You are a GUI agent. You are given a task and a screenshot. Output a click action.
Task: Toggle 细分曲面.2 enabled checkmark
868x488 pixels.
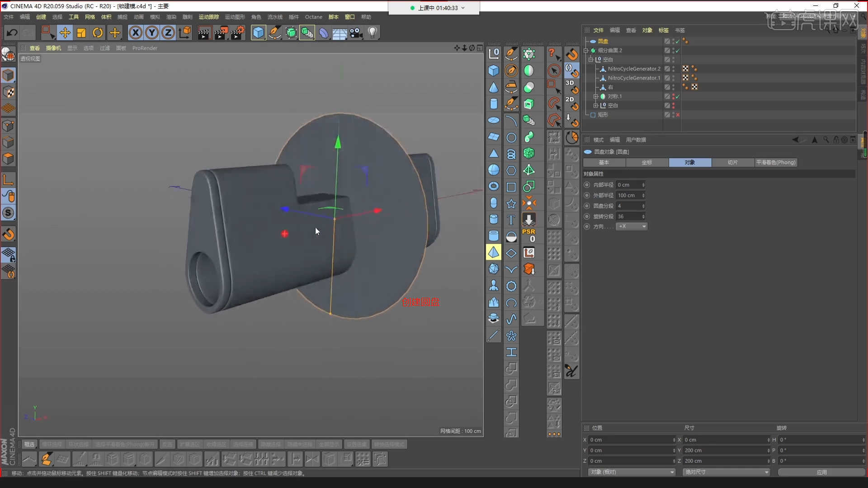click(677, 51)
